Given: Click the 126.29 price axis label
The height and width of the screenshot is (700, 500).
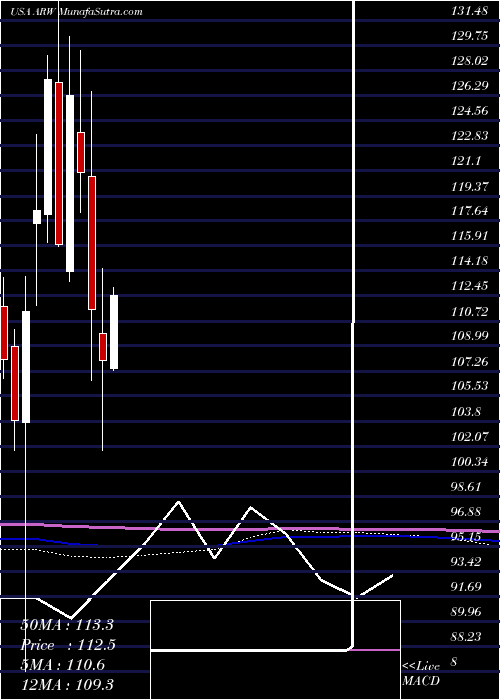Looking at the screenshot, I should pos(469,87).
